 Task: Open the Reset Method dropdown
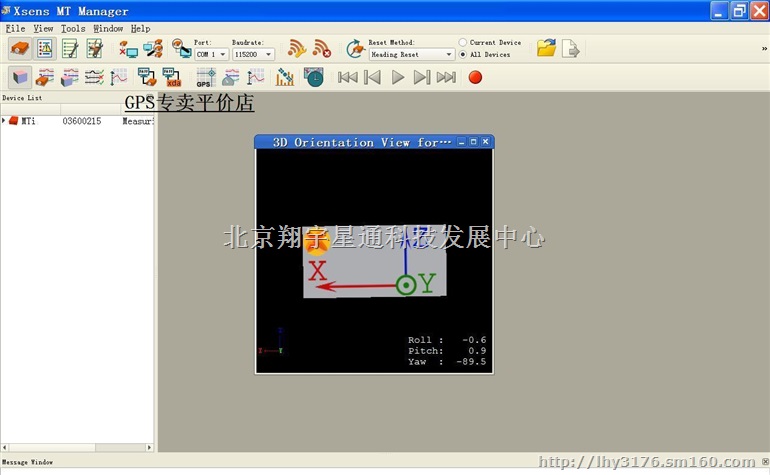pos(412,54)
